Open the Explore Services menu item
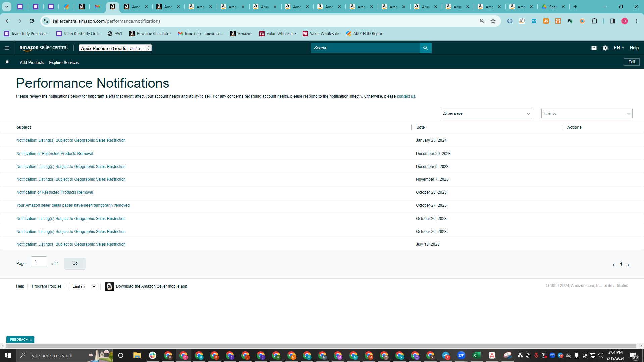This screenshot has width=644, height=362. [x=64, y=63]
